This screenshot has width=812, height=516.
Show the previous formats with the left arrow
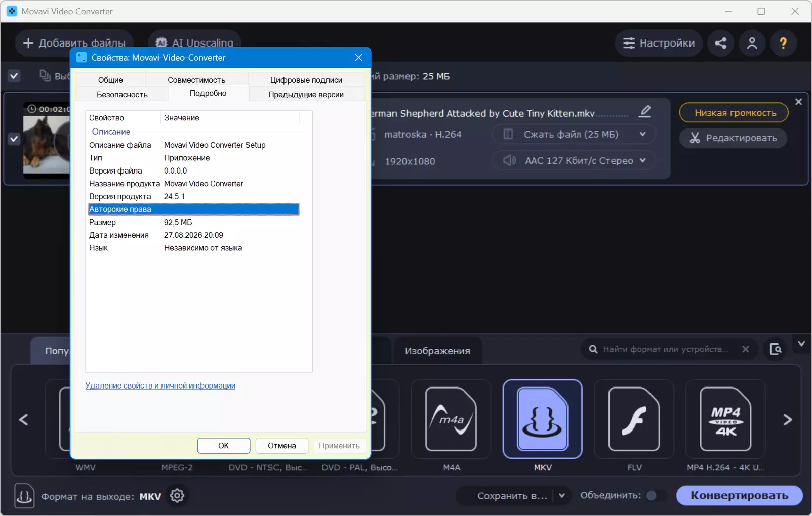point(24,419)
